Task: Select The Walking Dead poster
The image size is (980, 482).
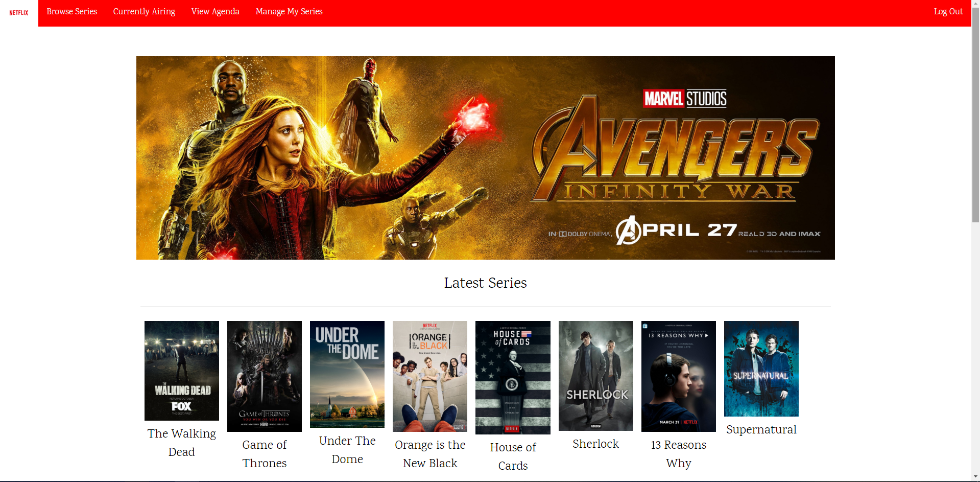Action: [x=182, y=371]
